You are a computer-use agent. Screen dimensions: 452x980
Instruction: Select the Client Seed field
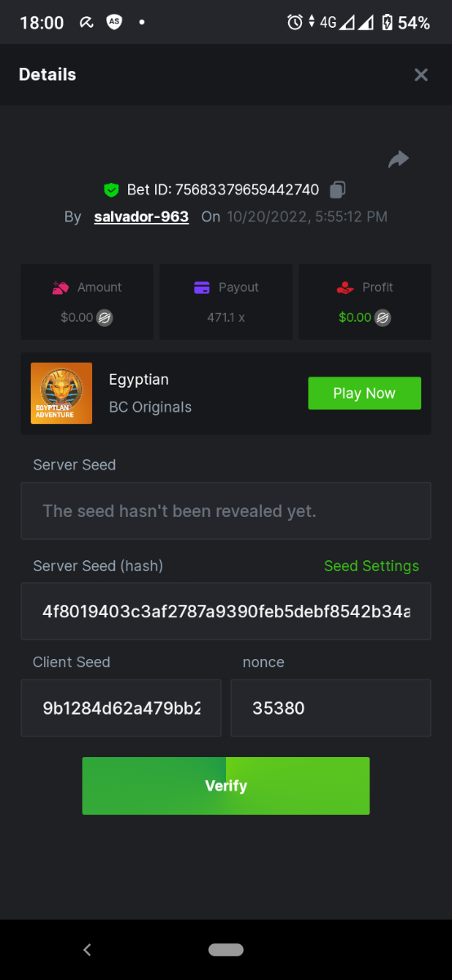121,708
